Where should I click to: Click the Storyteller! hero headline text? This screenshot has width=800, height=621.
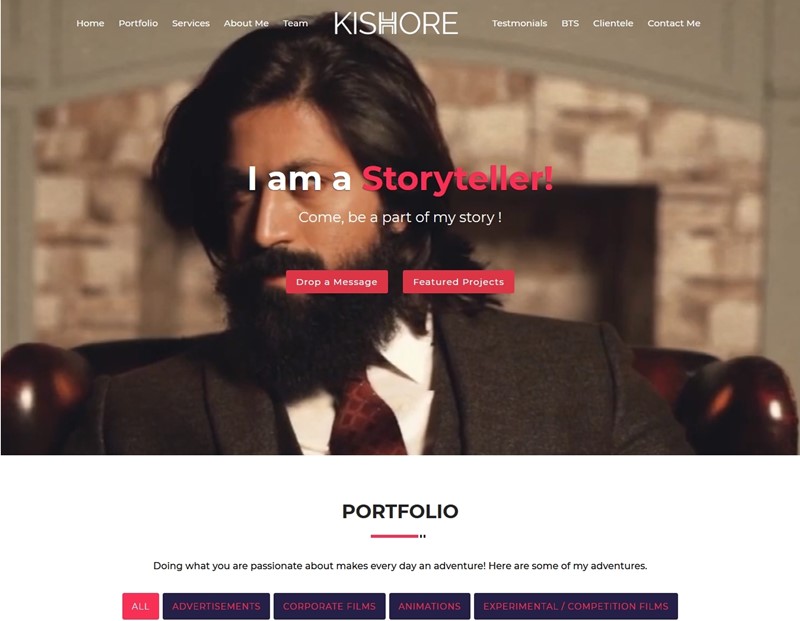(x=458, y=180)
